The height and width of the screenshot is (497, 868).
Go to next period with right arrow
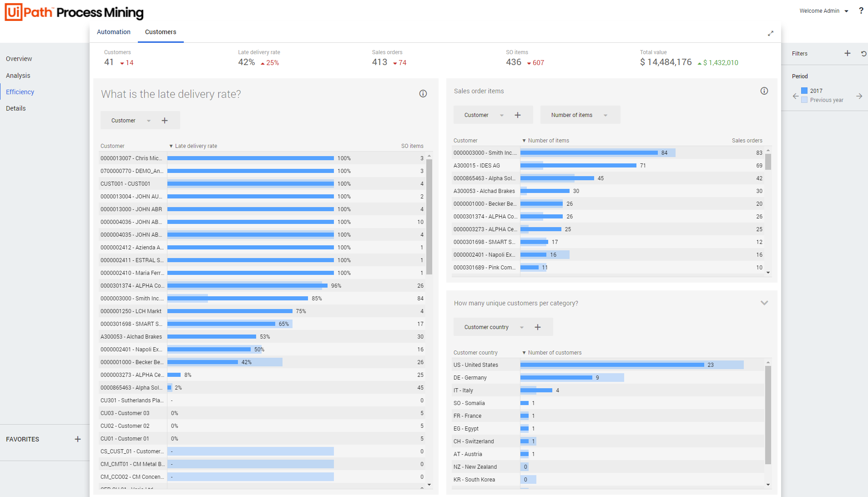(x=859, y=96)
